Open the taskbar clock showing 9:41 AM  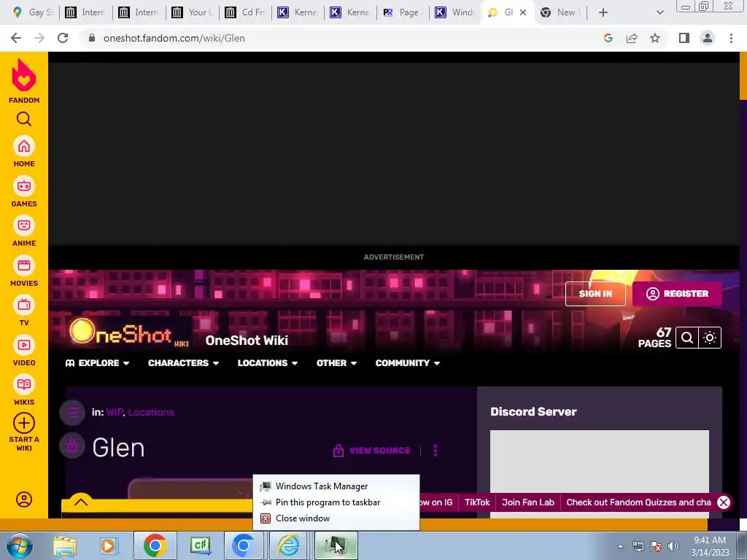pos(710,546)
